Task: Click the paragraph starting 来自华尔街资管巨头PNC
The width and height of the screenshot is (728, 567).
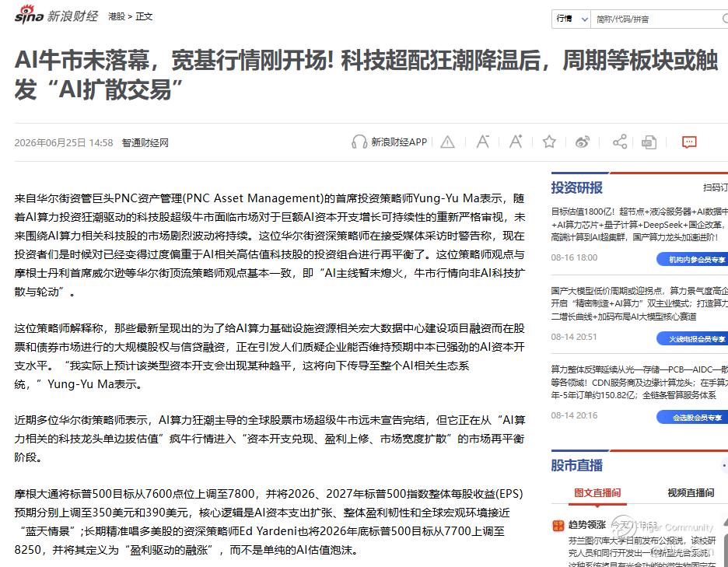Action: click(269, 245)
